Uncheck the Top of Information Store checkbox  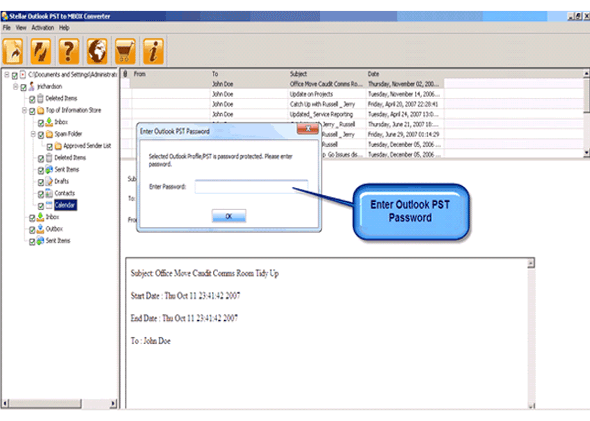[32, 111]
